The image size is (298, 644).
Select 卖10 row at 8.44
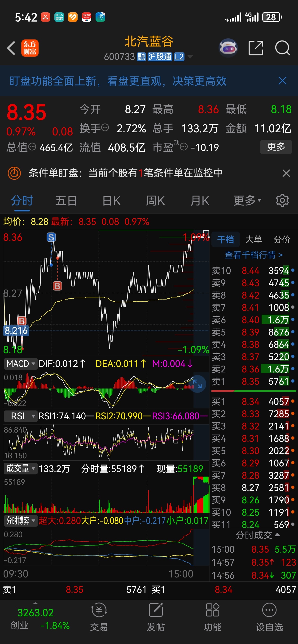pos(254,270)
